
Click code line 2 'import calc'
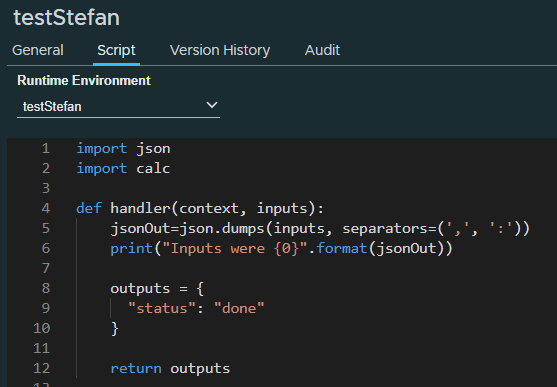point(123,168)
